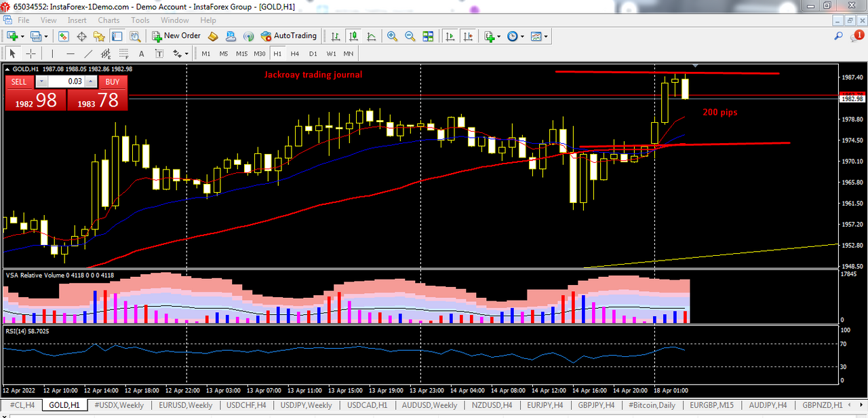The width and height of the screenshot is (868, 418).
Task: Open the Charts menu
Action: coord(108,20)
